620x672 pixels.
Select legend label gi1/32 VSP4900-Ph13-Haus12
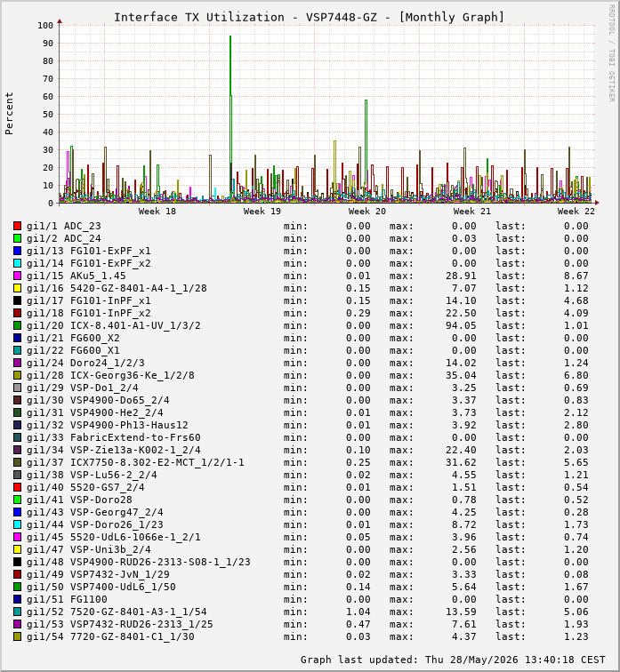(x=108, y=425)
